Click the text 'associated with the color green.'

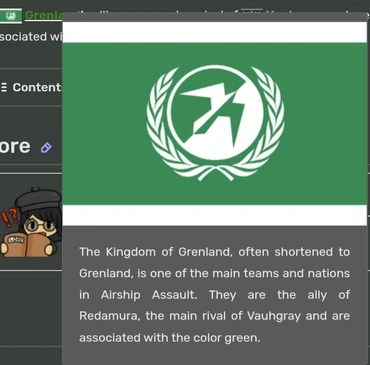coord(169,338)
